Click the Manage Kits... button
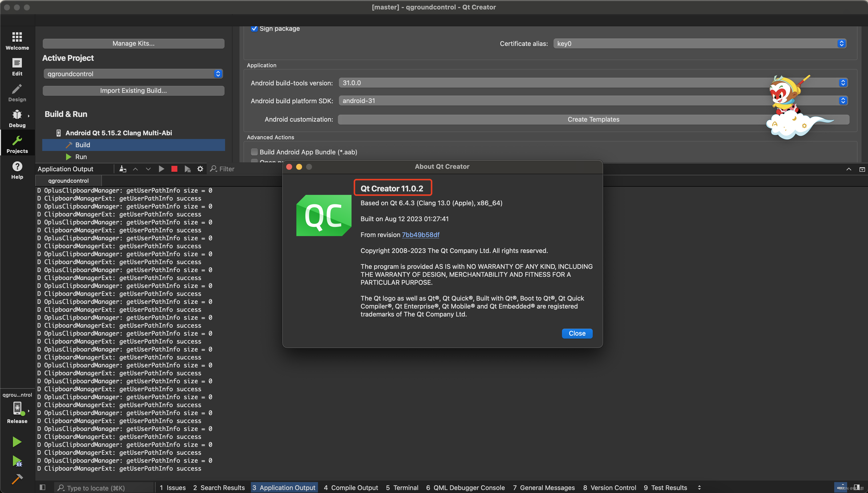The height and width of the screenshot is (493, 868). pos(133,43)
